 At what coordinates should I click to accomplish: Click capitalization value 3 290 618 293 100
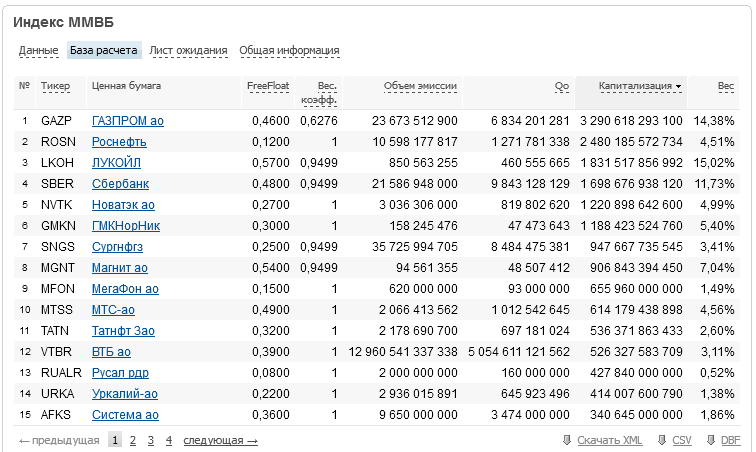(631, 121)
